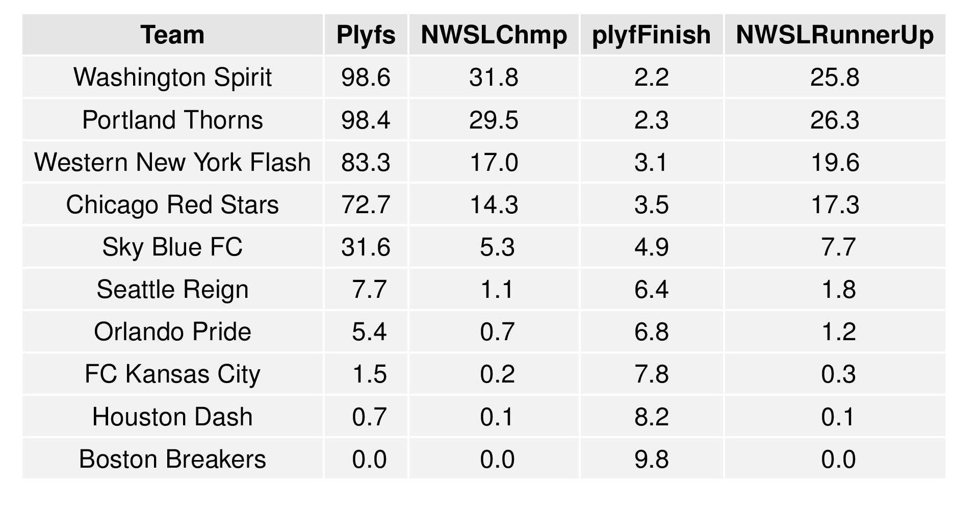Click Western New York Flash's 19.6 value
The image size is (980, 509).
(x=835, y=163)
